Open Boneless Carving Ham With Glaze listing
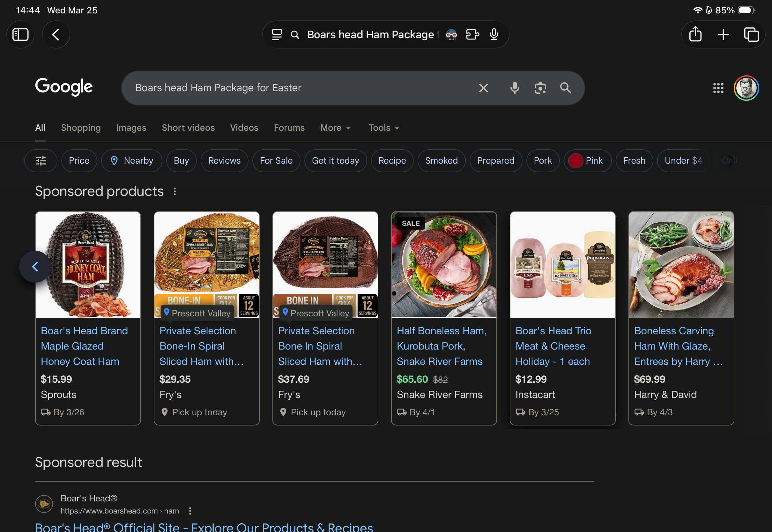 pyautogui.click(x=678, y=346)
